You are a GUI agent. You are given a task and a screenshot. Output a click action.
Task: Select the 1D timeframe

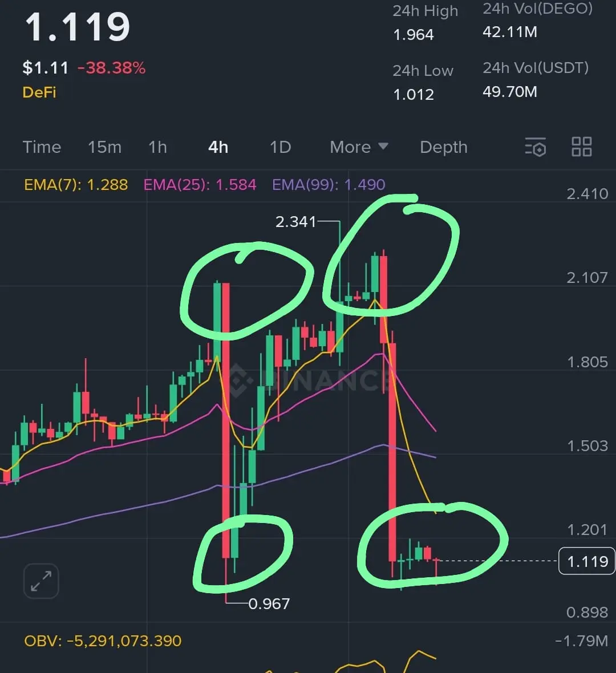pos(280,147)
